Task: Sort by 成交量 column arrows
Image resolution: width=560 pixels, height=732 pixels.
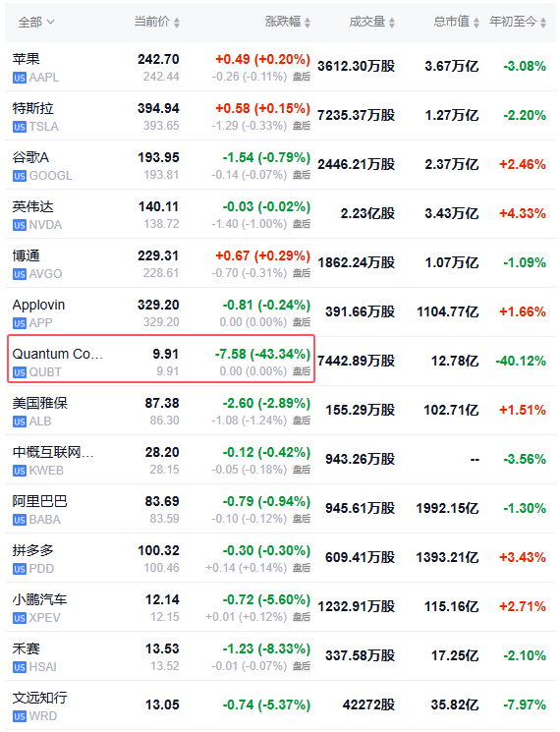Action: [x=392, y=22]
